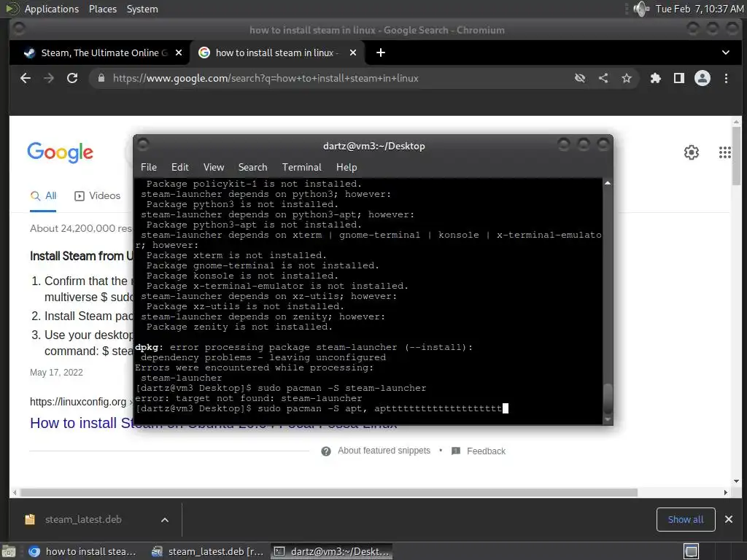Click the browser forward arrow
This screenshot has height=560, width=747.
point(49,78)
